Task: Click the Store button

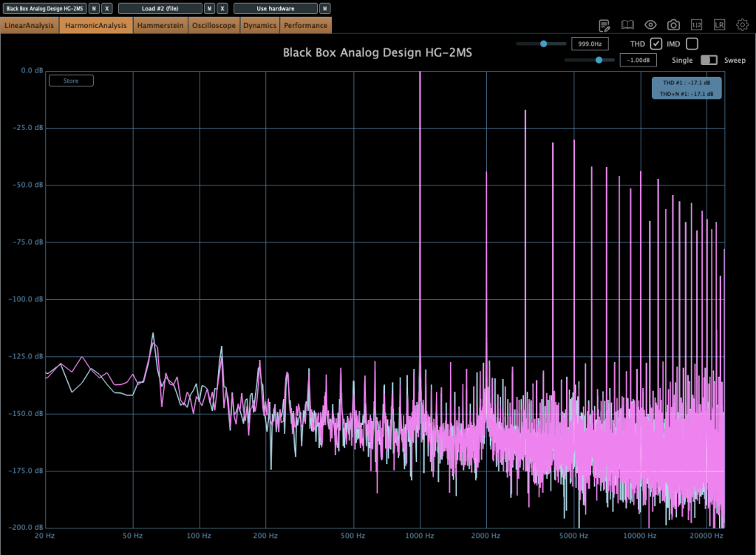Action: point(71,81)
